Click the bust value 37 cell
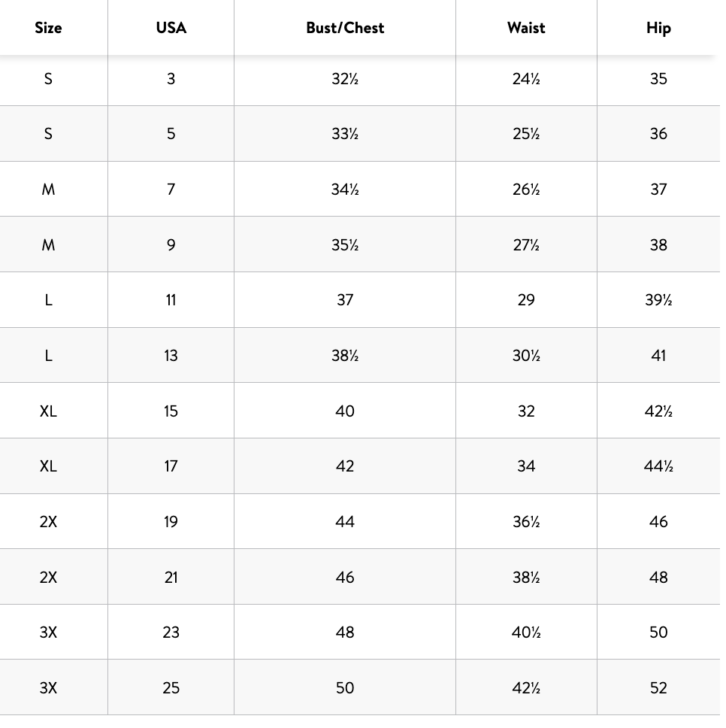The width and height of the screenshot is (726, 728). click(345, 300)
